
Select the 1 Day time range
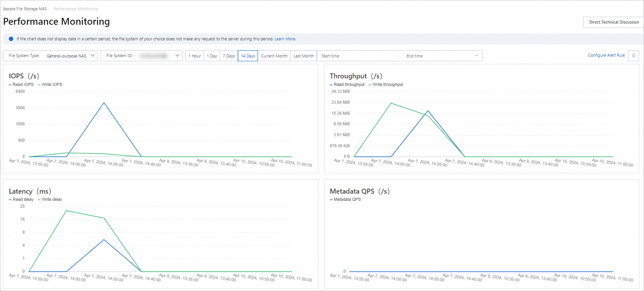[x=212, y=56]
